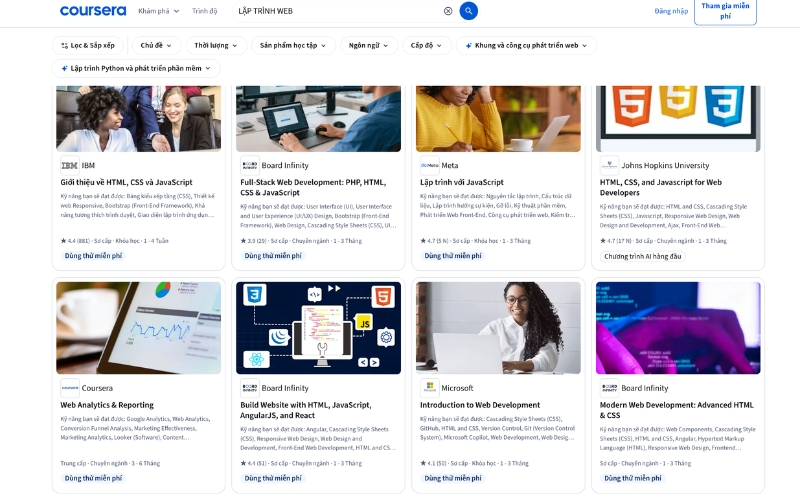Click the blue search magnifier button

click(x=468, y=11)
